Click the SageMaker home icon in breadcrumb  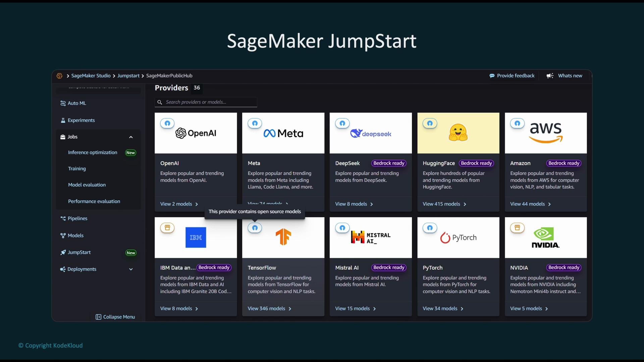click(59, 76)
